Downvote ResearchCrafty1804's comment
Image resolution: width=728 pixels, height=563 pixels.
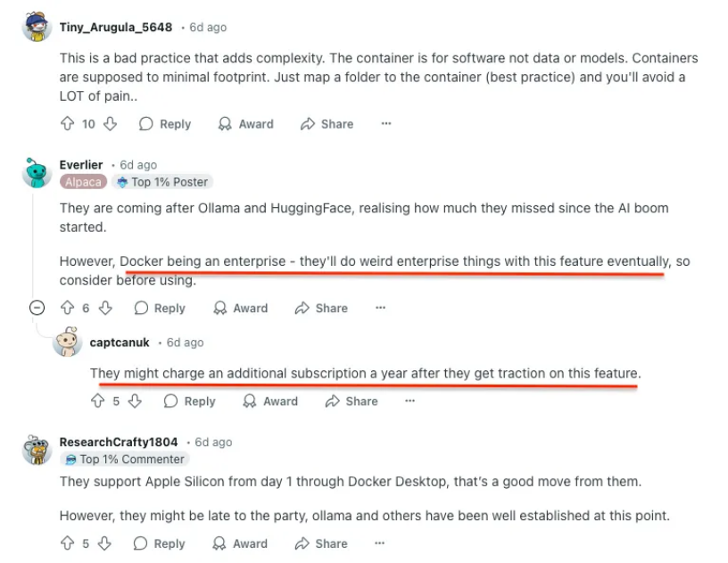pyautogui.click(x=104, y=543)
